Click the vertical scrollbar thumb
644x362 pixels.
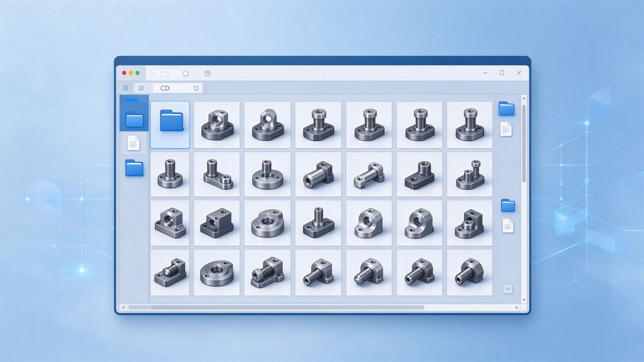[524, 143]
